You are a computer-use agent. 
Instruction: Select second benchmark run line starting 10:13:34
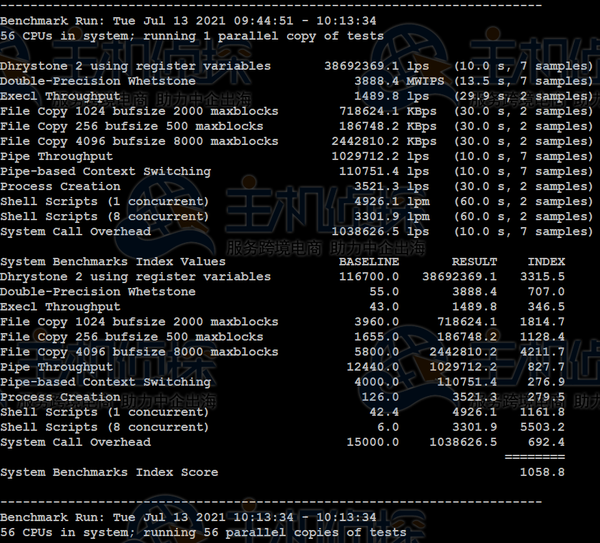point(188,518)
